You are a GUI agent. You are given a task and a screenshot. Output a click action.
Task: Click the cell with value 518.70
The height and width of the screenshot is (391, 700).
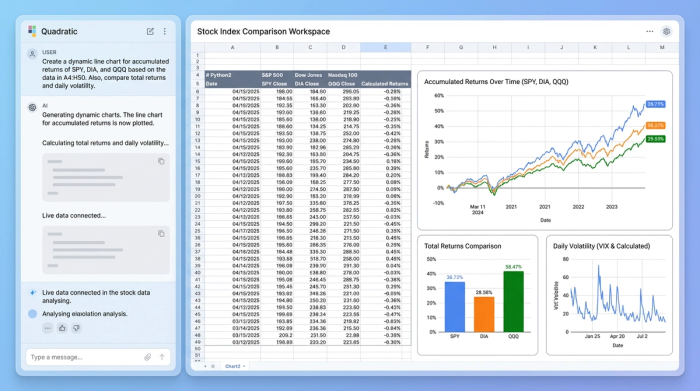click(310, 258)
